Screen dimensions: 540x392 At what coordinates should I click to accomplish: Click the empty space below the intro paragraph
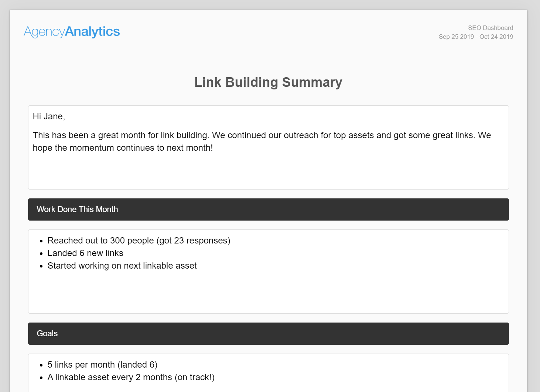(268, 171)
